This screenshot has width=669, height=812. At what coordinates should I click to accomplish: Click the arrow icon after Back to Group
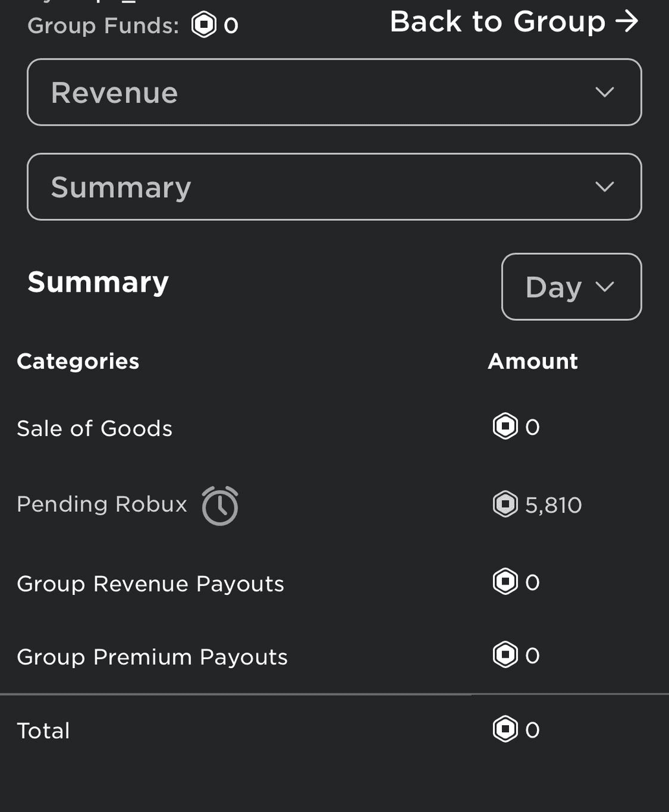pyautogui.click(x=626, y=21)
